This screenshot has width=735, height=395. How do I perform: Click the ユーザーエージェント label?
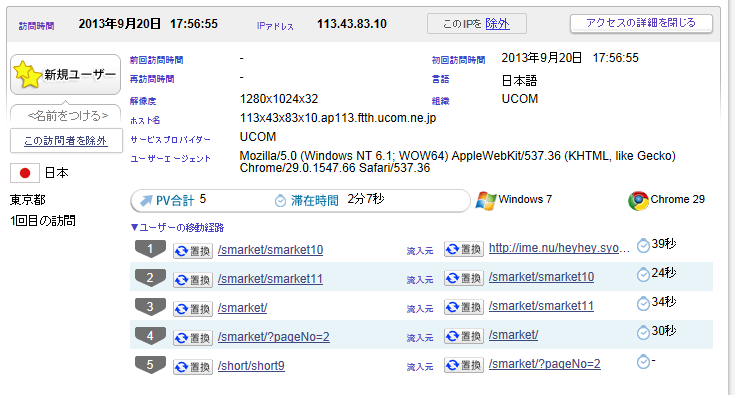click(170, 159)
